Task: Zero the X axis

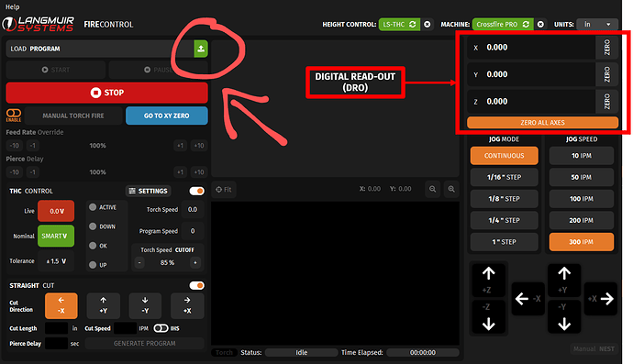Action: (x=606, y=48)
